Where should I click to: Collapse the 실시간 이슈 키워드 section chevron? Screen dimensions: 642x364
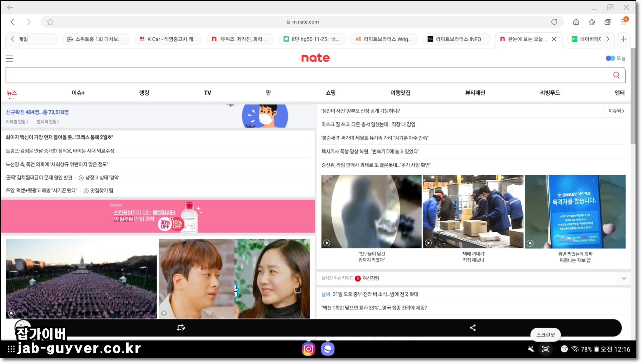tap(624, 278)
